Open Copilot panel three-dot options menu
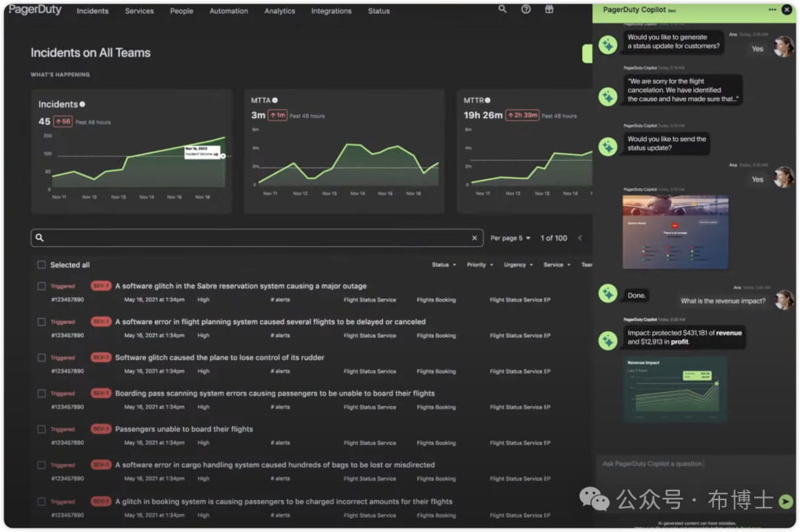 point(773,10)
